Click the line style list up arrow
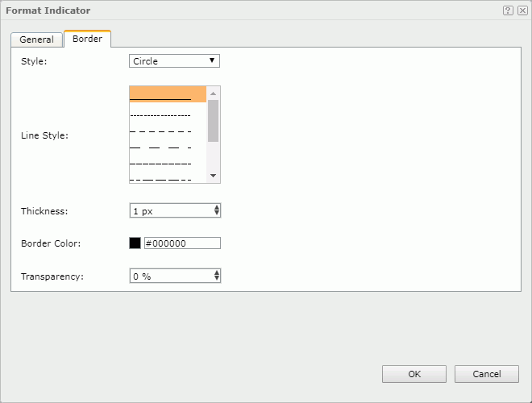 pyautogui.click(x=213, y=93)
